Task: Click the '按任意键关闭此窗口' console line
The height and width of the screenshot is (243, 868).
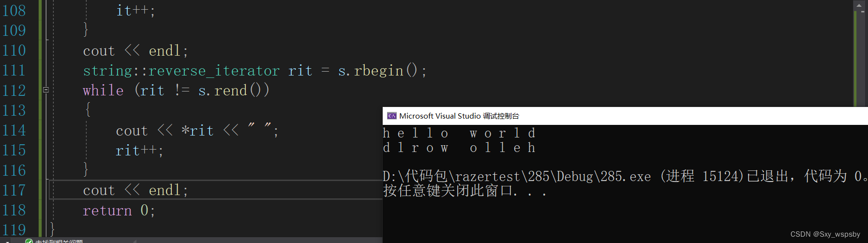Action: click(x=465, y=190)
